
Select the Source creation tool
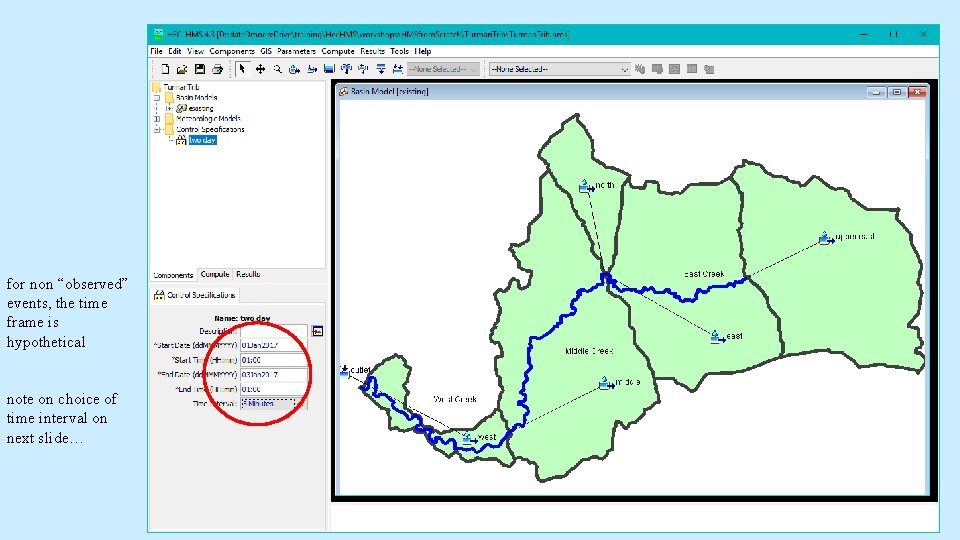point(380,69)
